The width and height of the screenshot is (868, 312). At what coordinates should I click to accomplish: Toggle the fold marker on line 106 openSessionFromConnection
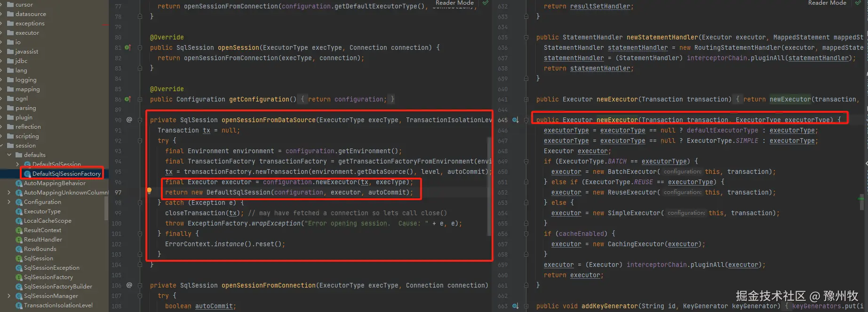tap(140, 285)
